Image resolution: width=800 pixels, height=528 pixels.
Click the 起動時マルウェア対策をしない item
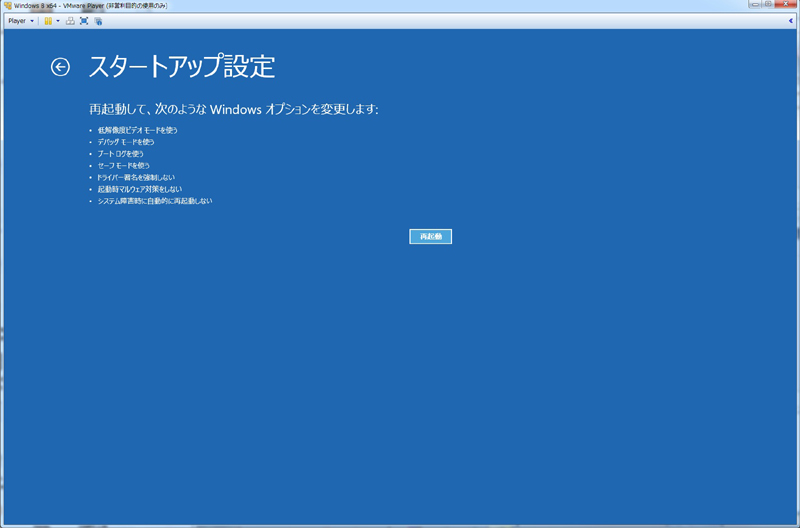pyautogui.click(x=139, y=189)
